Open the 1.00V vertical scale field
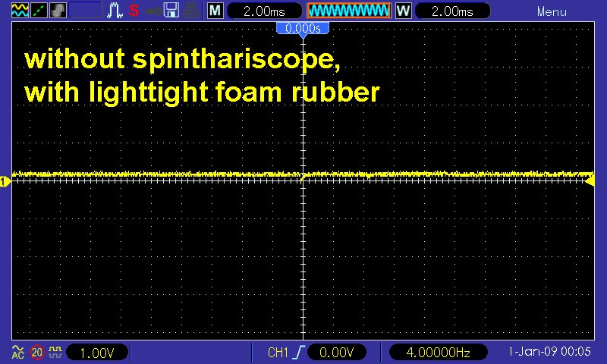Screen dimensions: 607x364 click(x=97, y=353)
